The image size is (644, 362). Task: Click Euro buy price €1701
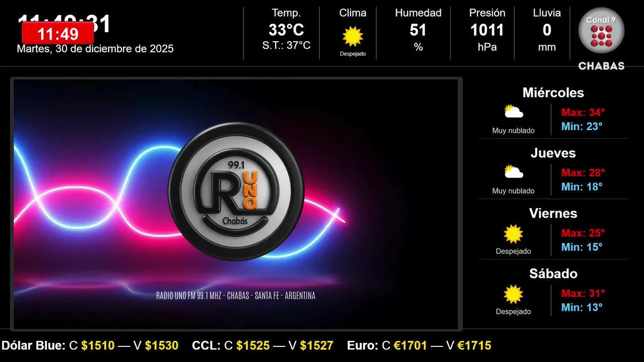pos(411,345)
